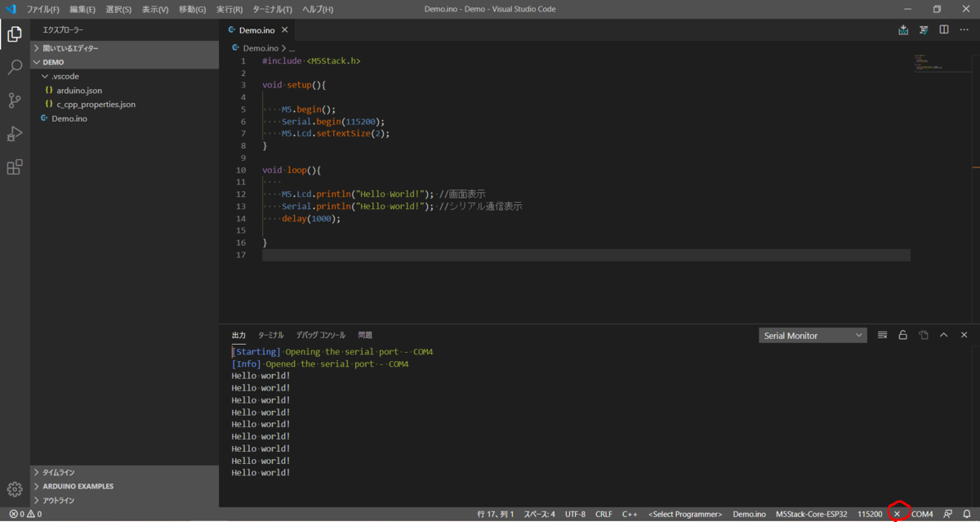Screen dimensions: 980x522
Task: Toggle output scroll lock icon
Action: tap(903, 335)
